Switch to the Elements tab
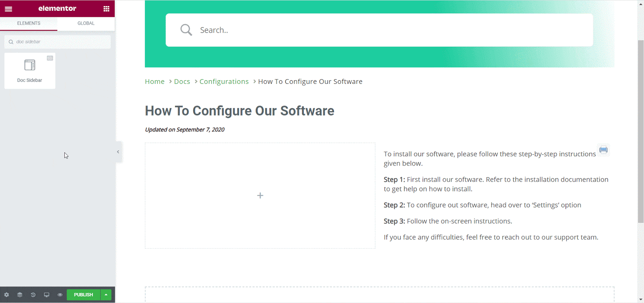This screenshot has height=303, width=644. (29, 23)
